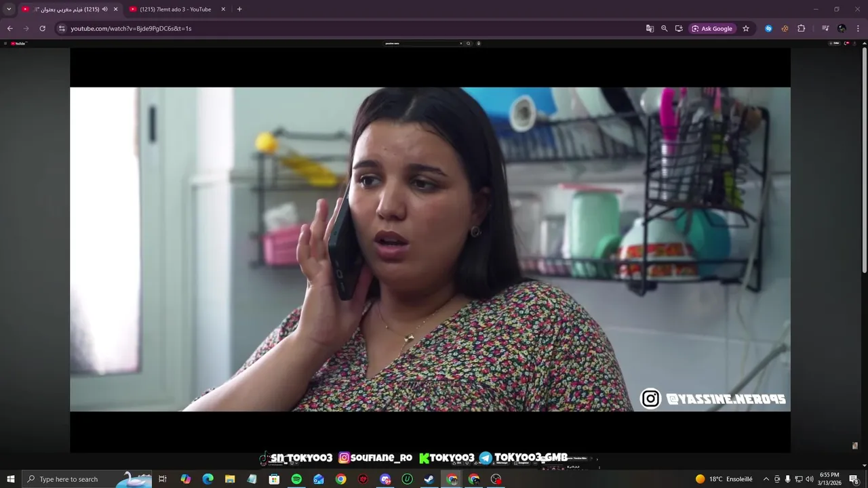Focus the YouTube search box

pos(422,43)
